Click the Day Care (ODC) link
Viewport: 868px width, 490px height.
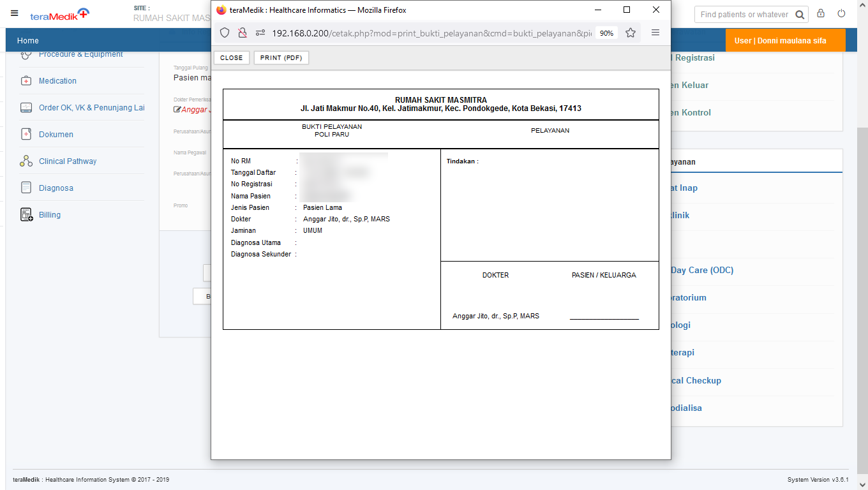[703, 270]
